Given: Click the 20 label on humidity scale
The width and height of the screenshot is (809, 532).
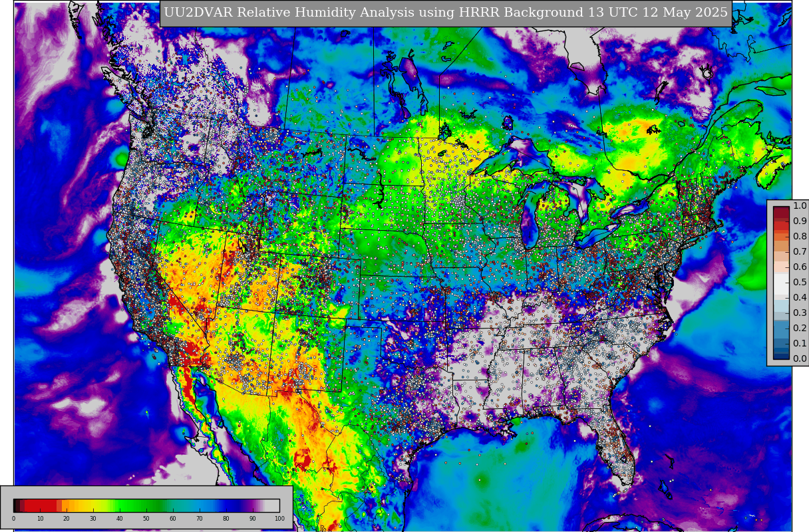Looking at the screenshot, I should [67, 519].
